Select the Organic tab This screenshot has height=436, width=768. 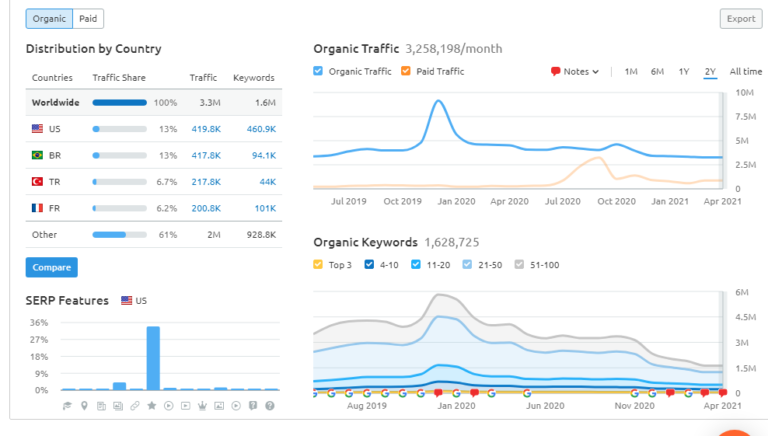click(49, 19)
